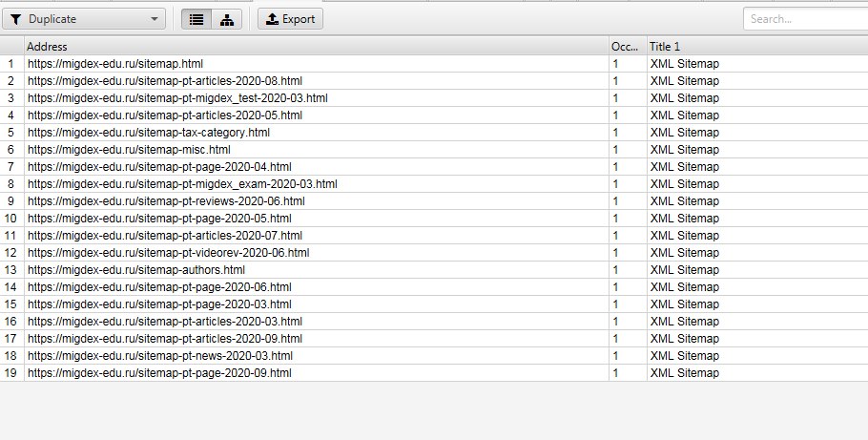Select sitemap-pt-articles-2020-08.html address
This screenshot has width=868, height=440.
tap(165, 81)
